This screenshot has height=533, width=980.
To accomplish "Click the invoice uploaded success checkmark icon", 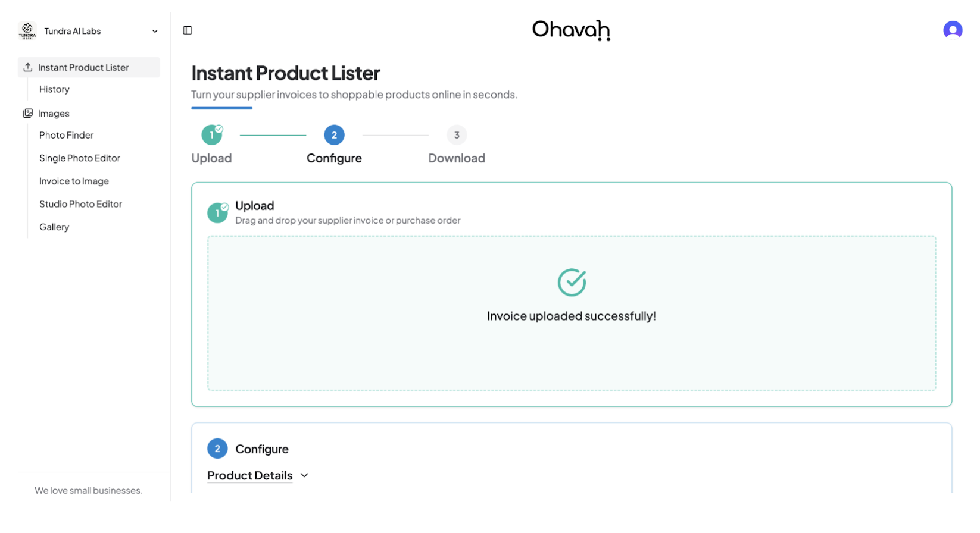I will (x=572, y=283).
